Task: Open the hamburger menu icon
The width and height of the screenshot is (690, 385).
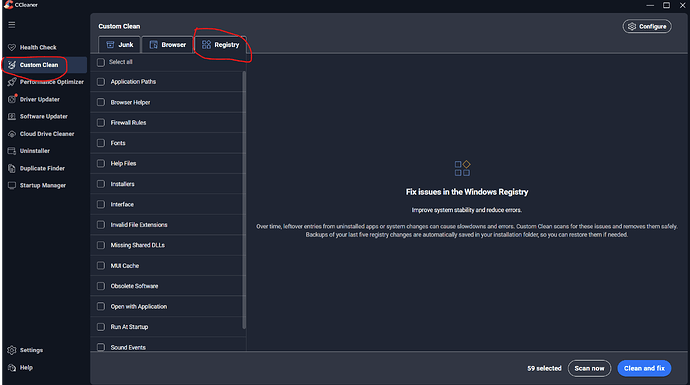Action: (x=12, y=25)
